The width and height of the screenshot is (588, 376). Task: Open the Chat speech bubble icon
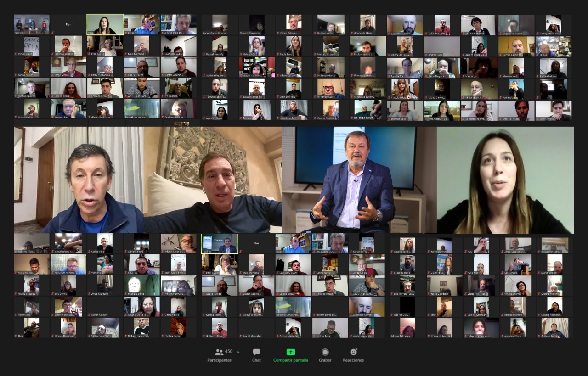point(256,352)
